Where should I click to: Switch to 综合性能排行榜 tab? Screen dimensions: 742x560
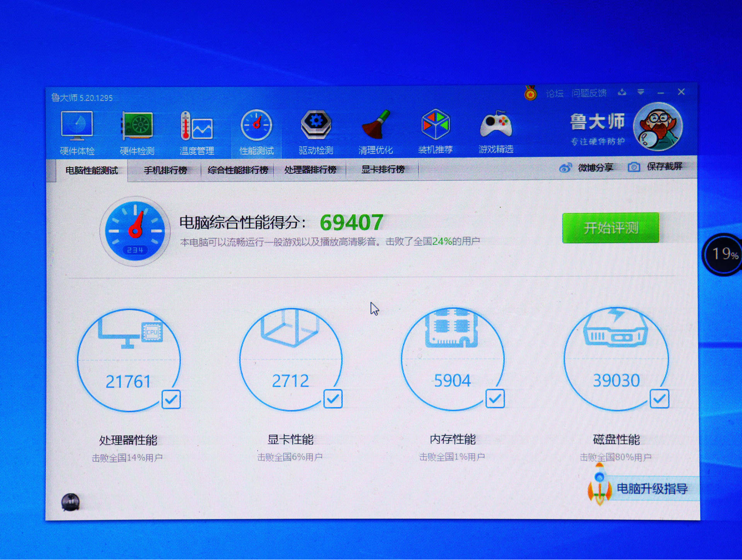click(x=238, y=170)
